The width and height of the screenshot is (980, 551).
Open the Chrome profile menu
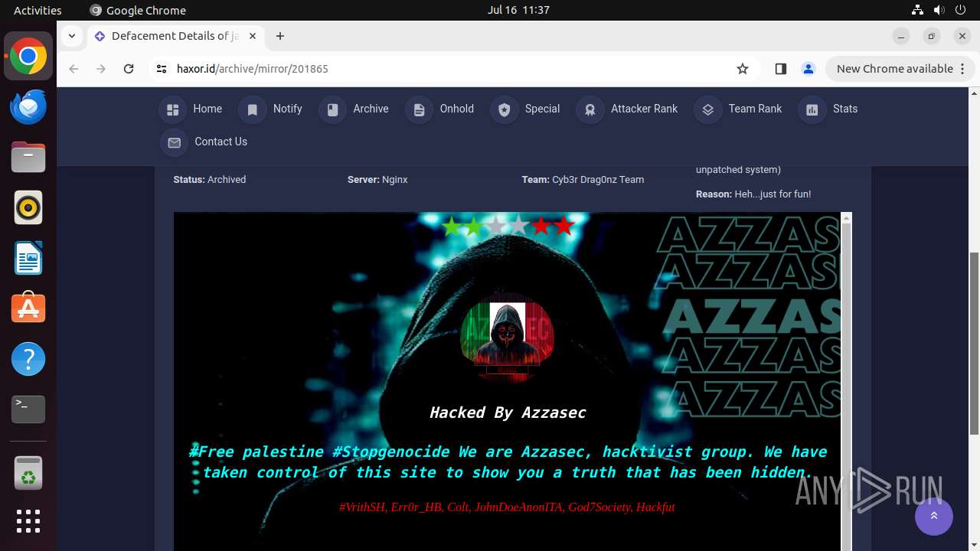point(808,69)
